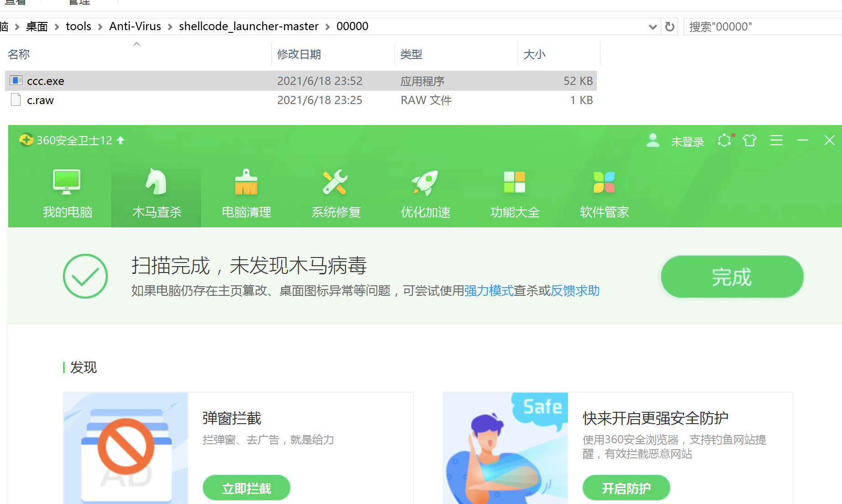This screenshot has width=842, height=504.
Task: Click 00000 folder in the breadcrumb path
Action: [353, 26]
